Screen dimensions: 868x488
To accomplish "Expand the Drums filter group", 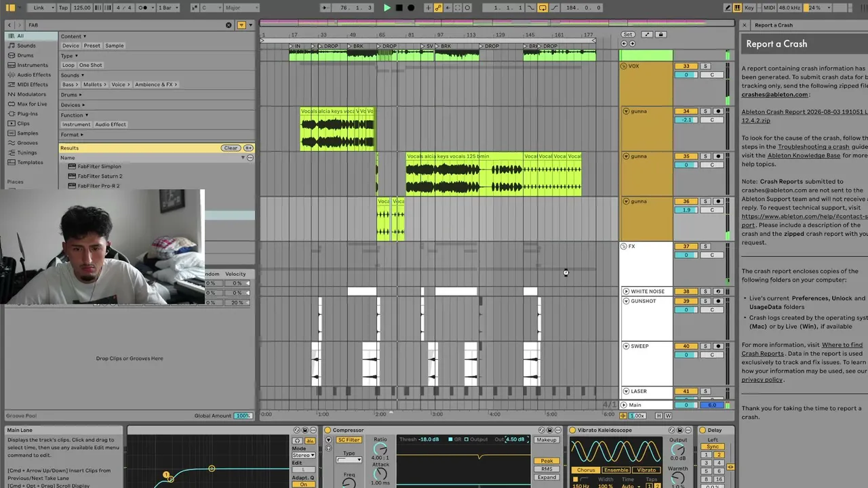I will (71, 95).
